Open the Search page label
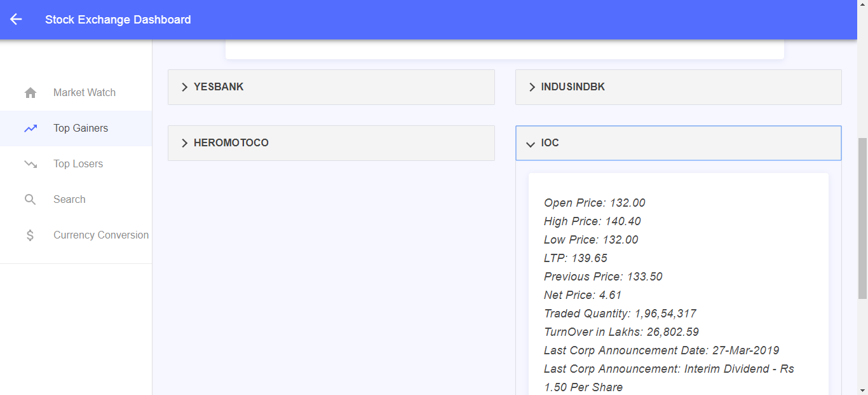Viewport: 868px width, 395px height. click(69, 200)
